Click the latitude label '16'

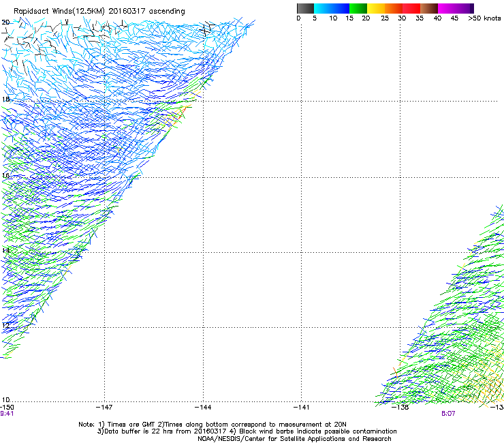point(5,175)
